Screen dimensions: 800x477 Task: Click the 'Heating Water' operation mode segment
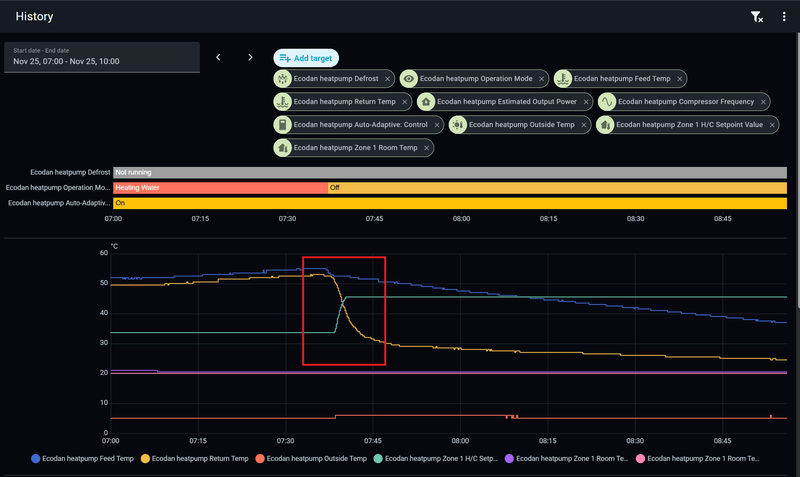(x=220, y=188)
